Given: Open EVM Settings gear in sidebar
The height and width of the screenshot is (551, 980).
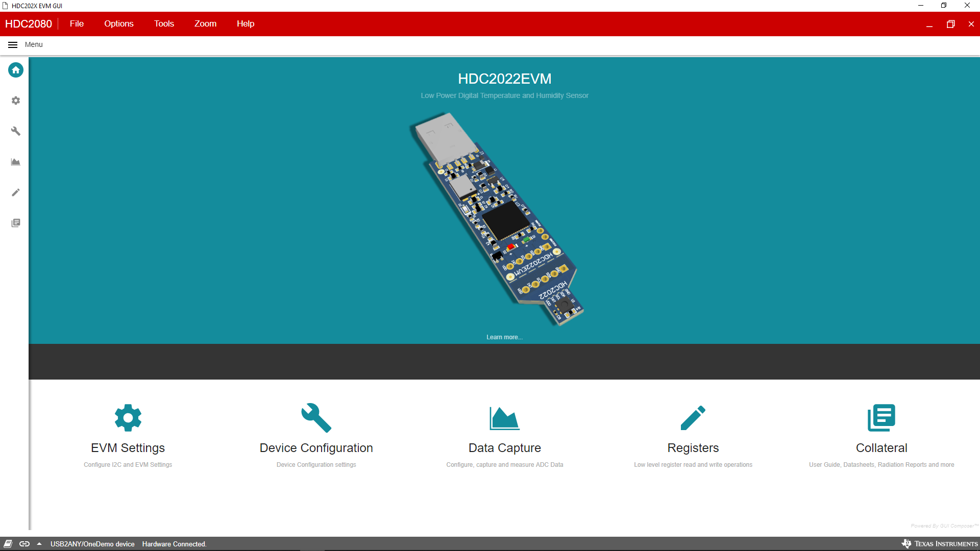Looking at the screenshot, I should tap(16, 101).
